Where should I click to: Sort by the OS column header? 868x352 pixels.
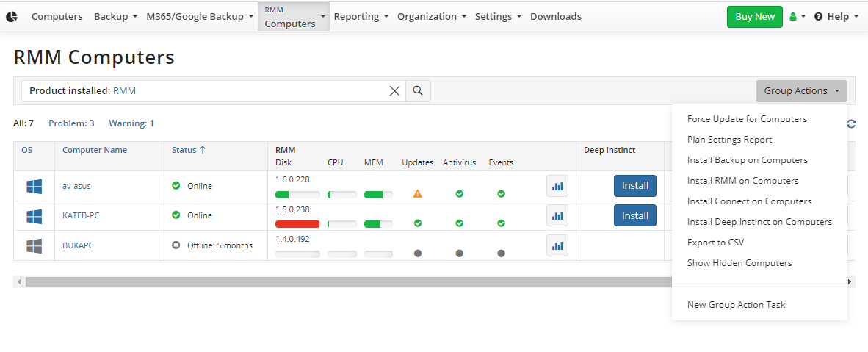click(x=26, y=150)
